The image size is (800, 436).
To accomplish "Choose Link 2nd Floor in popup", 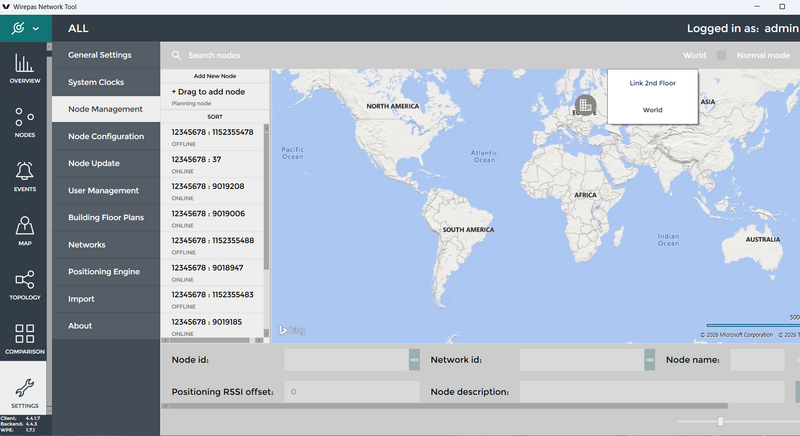I will pyautogui.click(x=652, y=83).
